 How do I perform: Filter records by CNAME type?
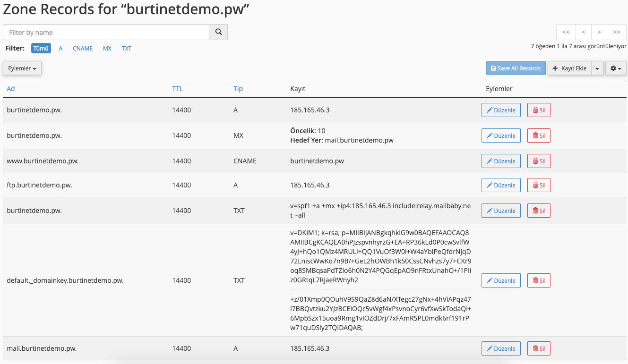click(83, 48)
